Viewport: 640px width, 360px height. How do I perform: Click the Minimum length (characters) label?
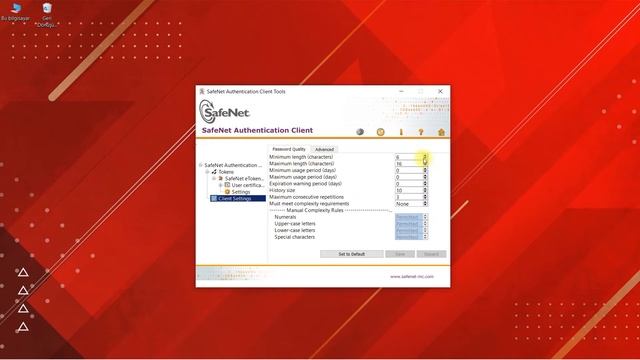coord(301,157)
